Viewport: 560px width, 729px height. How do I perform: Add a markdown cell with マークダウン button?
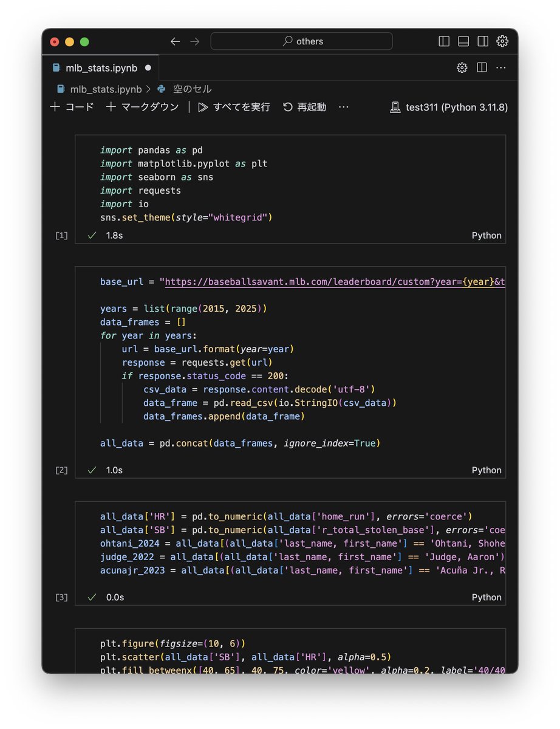[x=143, y=107]
